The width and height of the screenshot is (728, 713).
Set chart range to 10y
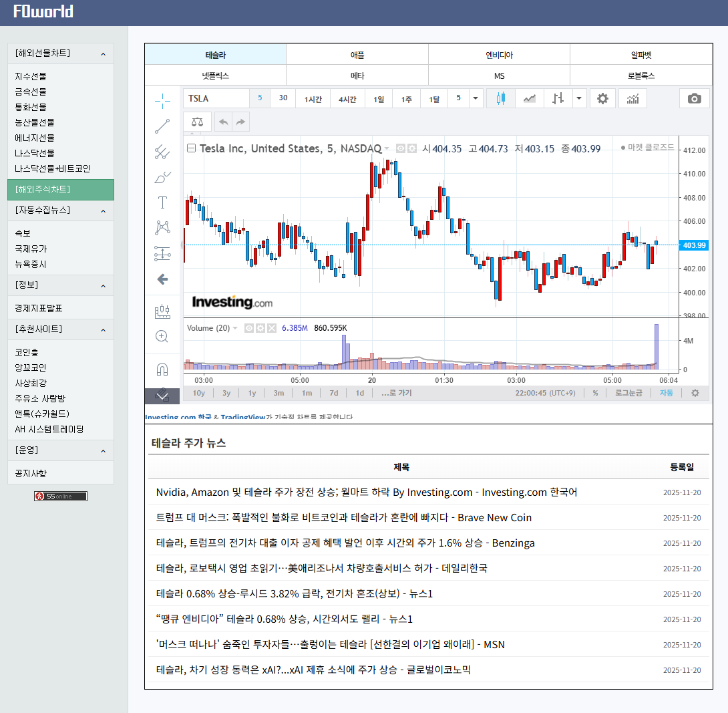[199, 393]
